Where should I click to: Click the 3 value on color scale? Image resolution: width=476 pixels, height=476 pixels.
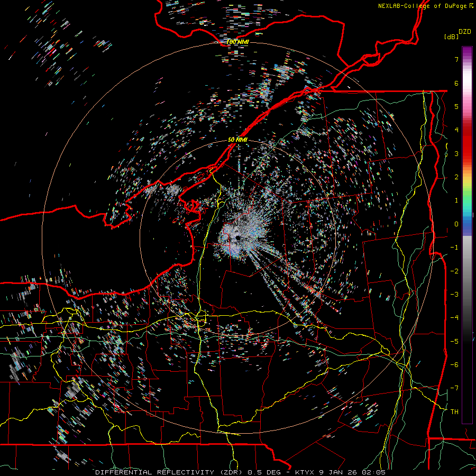coord(456,153)
